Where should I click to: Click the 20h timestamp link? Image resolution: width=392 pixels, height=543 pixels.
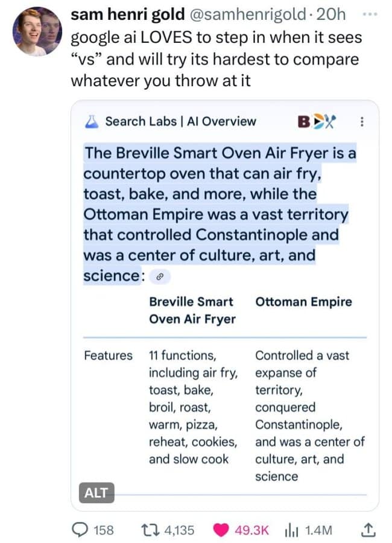[x=329, y=14]
